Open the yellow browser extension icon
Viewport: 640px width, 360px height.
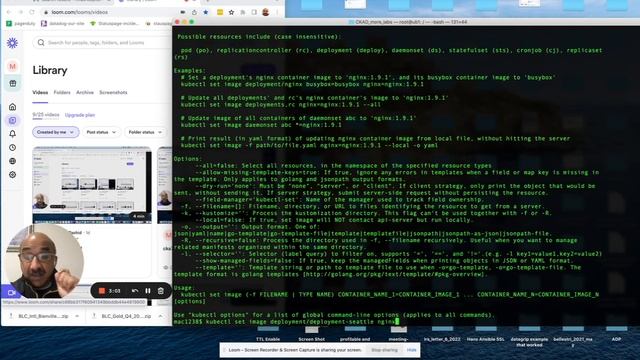coord(220,12)
